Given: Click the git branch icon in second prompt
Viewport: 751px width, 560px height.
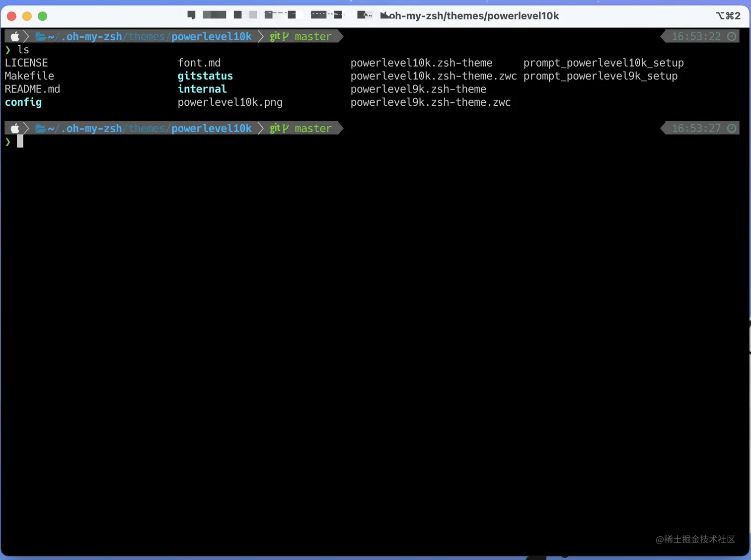Looking at the screenshot, I should click(286, 128).
